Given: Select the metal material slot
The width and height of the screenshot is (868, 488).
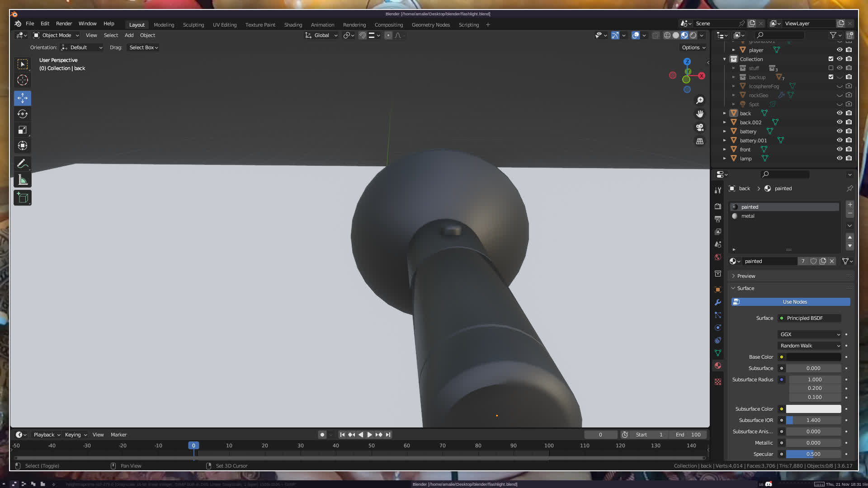Looking at the screenshot, I should tap(748, 216).
